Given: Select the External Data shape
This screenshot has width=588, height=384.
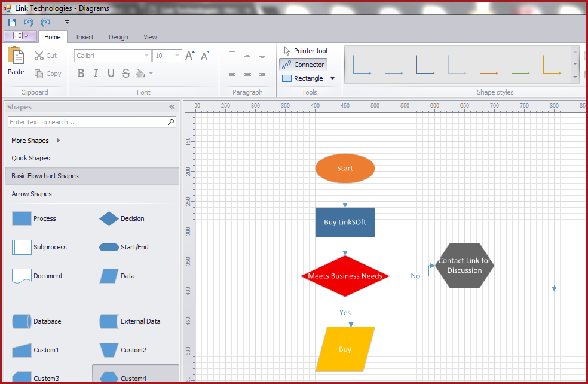Looking at the screenshot, I should (x=130, y=321).
